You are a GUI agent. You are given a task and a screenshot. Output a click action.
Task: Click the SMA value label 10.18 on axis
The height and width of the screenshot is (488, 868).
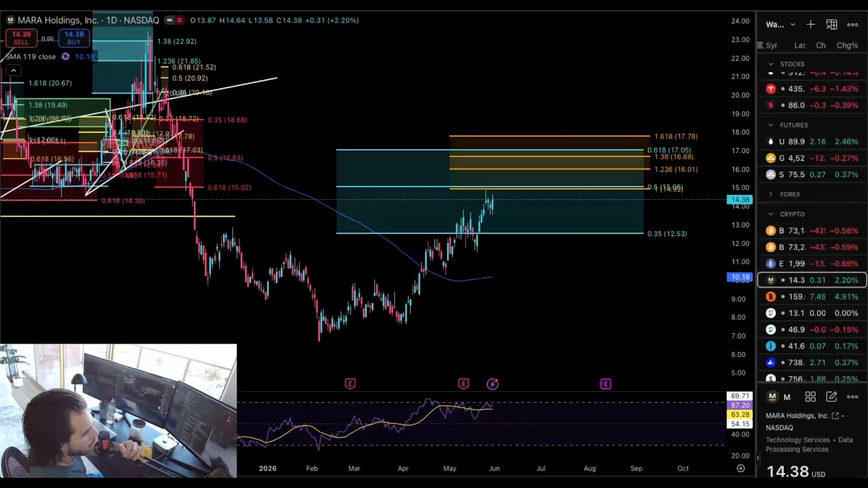[x=739, y=277]
